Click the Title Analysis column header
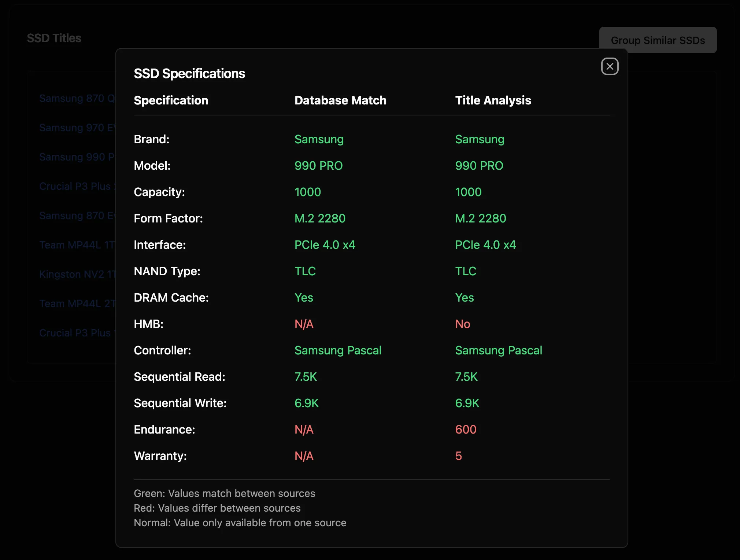Viewport: 740px width, 560px height. click(x=493, y=100)
